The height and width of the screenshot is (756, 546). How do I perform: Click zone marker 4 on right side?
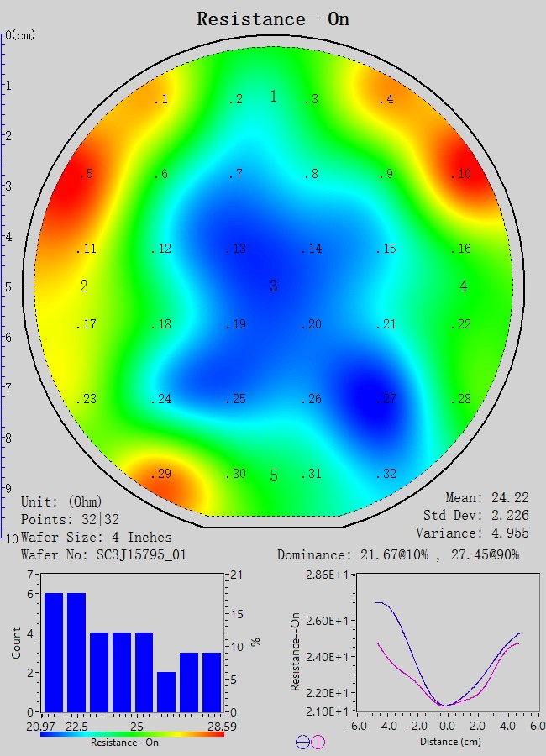(x=464, y=286)
